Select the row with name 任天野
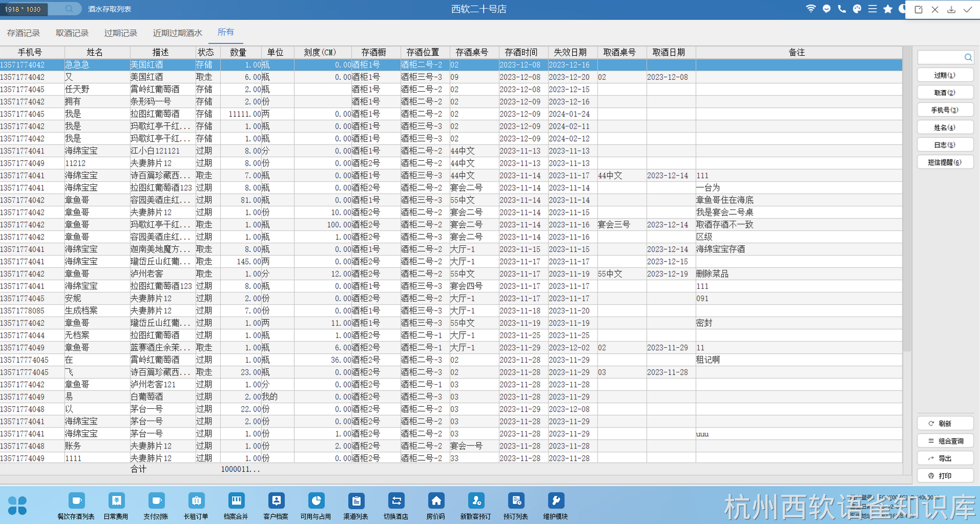This screenshot has width=980, height=524. coord(451,89)
